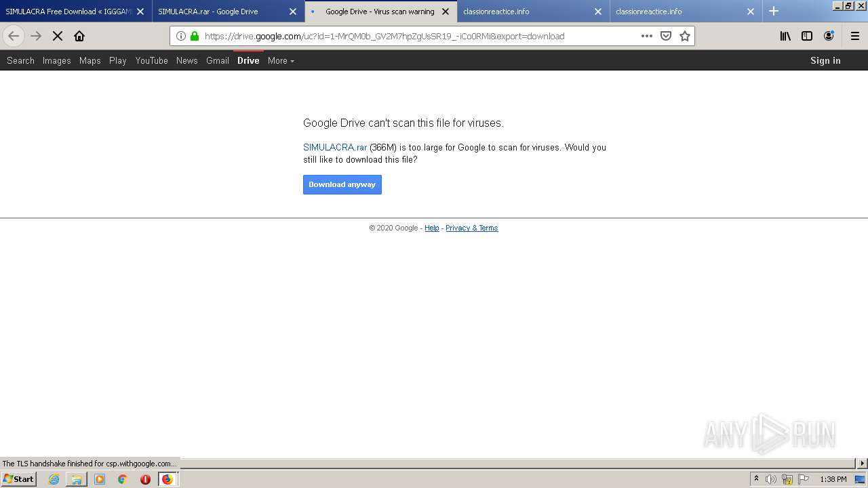The width and height of the screenshot is (868, 488).
Task: Close the SIMULACRA.rar Google Drive tab
Action: pos(293,12)
